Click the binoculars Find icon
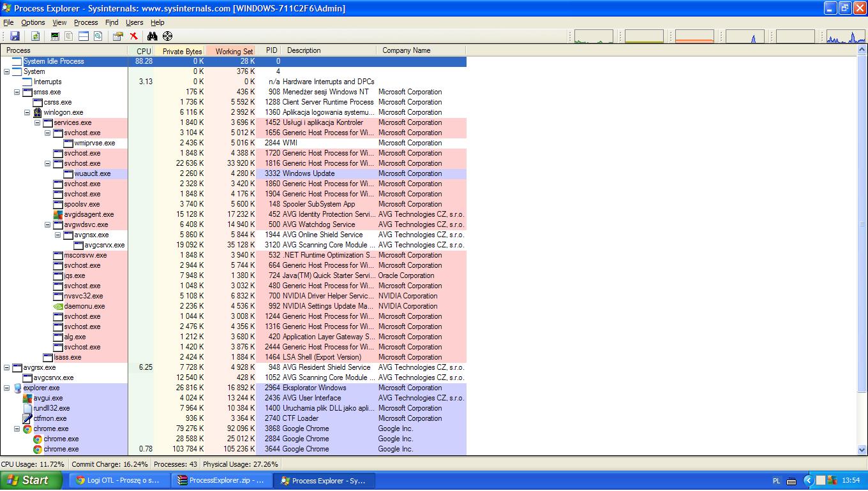 click(x=153, y=36)
